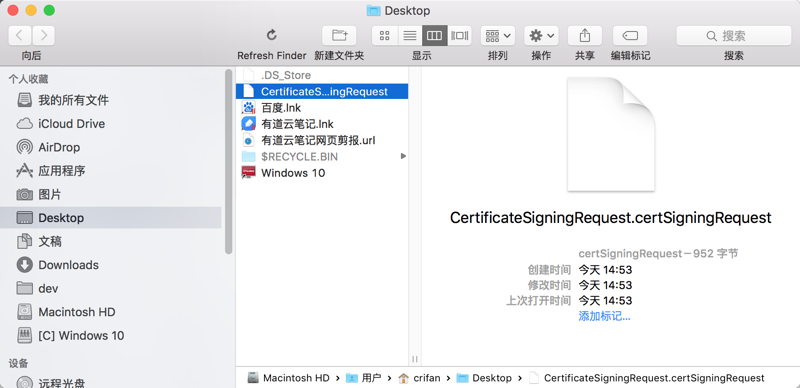The height and width of the screenshot is (388, 800).
Task: Click Desktop in the path bar
Action: 484,378
